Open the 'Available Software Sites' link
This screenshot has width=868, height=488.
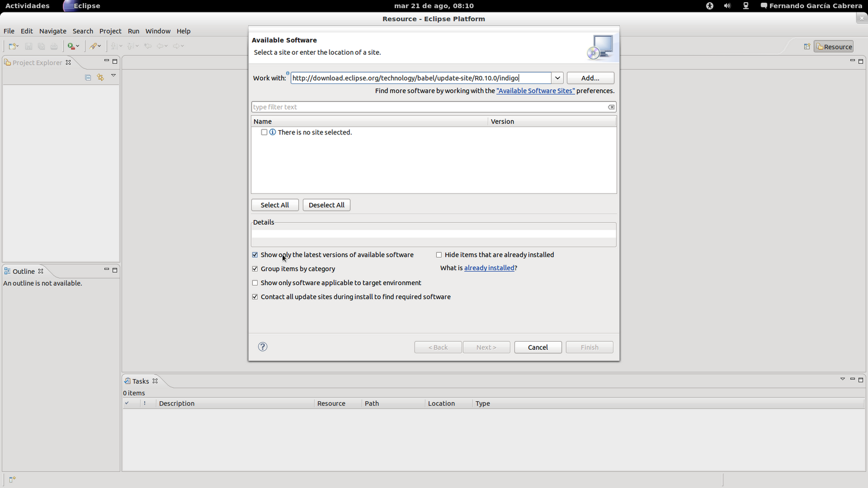pos(535,91)
